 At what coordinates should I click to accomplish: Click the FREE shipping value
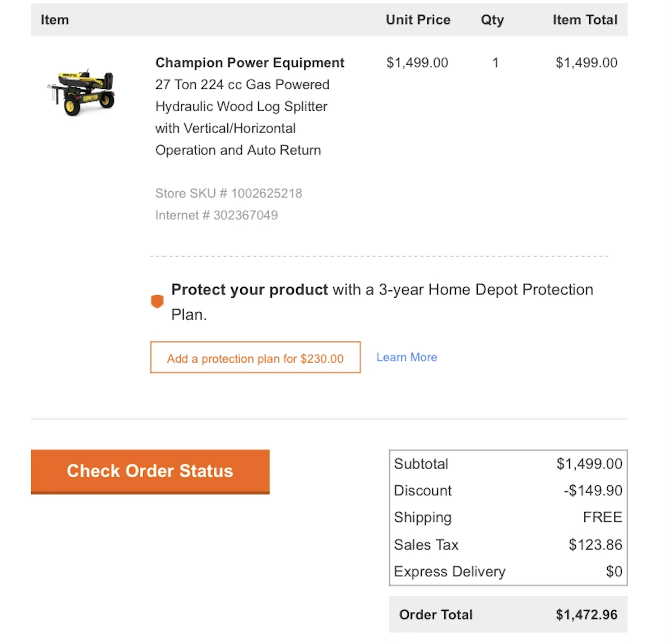pos(602,517)
